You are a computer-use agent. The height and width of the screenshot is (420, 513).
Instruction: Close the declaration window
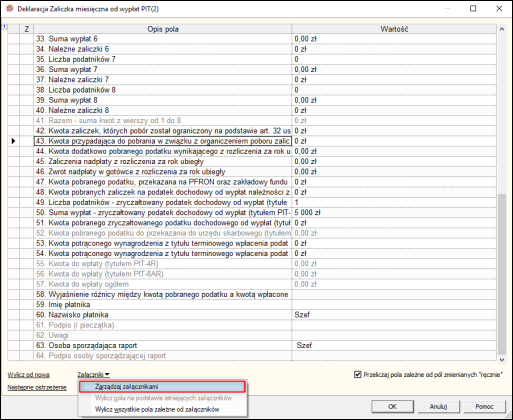pos(499,8)
